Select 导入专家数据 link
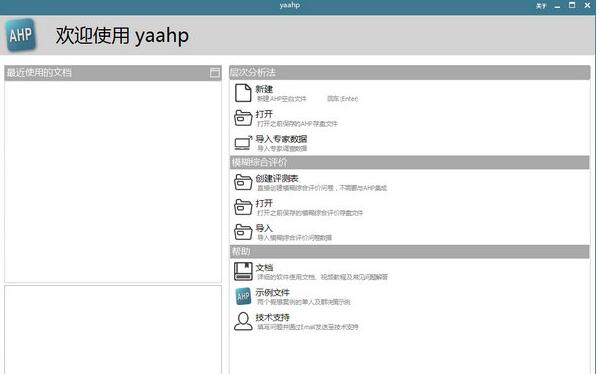 click(281, 139)
